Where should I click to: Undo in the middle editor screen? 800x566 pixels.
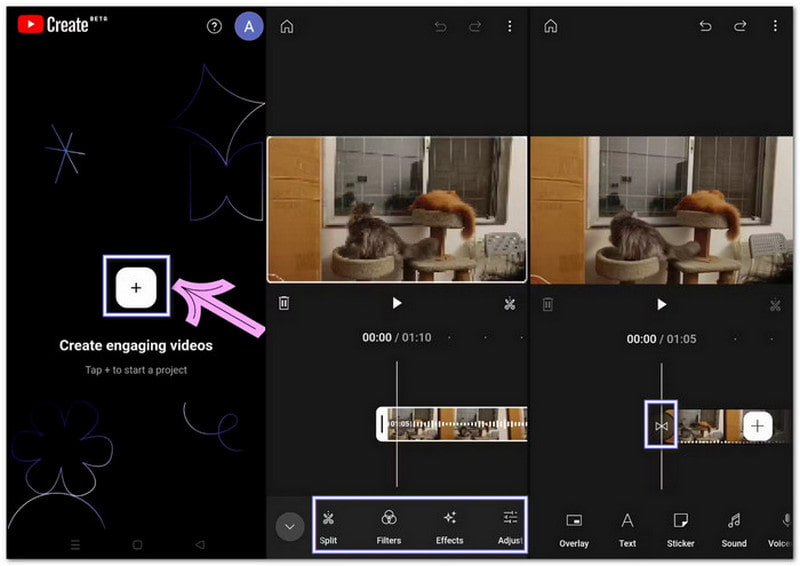[x=440, y=26]
